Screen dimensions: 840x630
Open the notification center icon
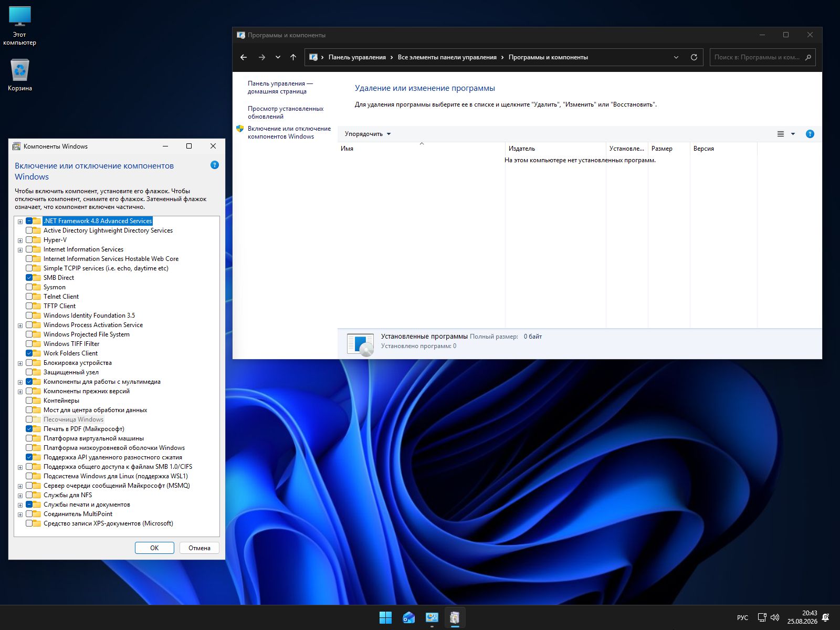[826, 617]
